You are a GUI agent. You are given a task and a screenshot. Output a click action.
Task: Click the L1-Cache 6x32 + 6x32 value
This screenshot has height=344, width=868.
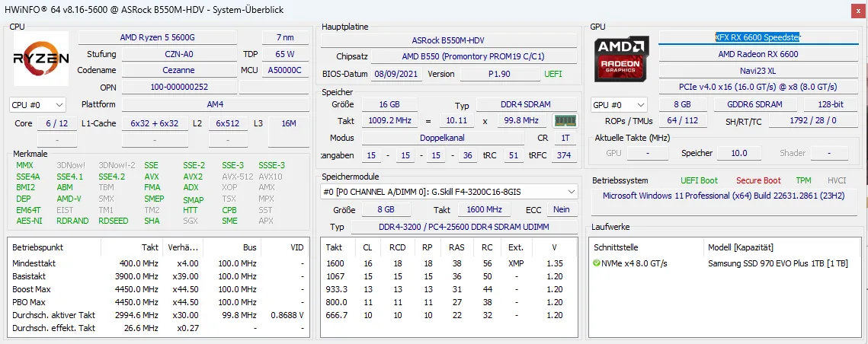tap(155, 123)
